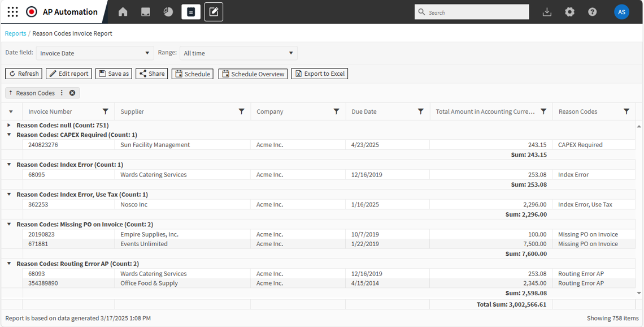Remove the Reason Codes grouping chip

[72, 93]
